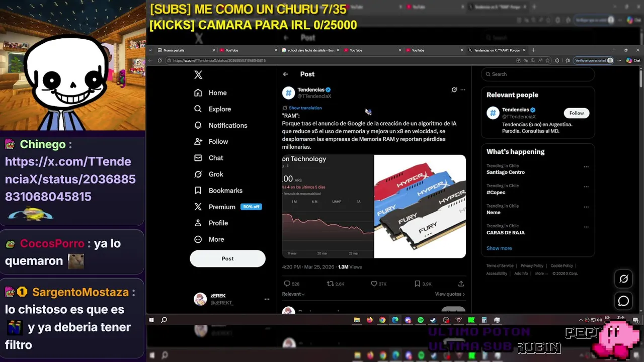Switch to Tendencias on X tab
Viewport: 644px width, 362px height.
coord(497,50)
